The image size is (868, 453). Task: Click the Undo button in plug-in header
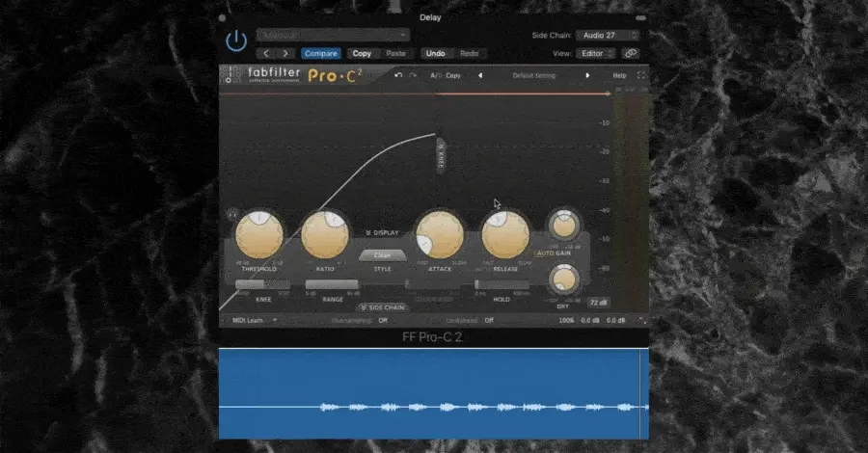tap(435, 54)
